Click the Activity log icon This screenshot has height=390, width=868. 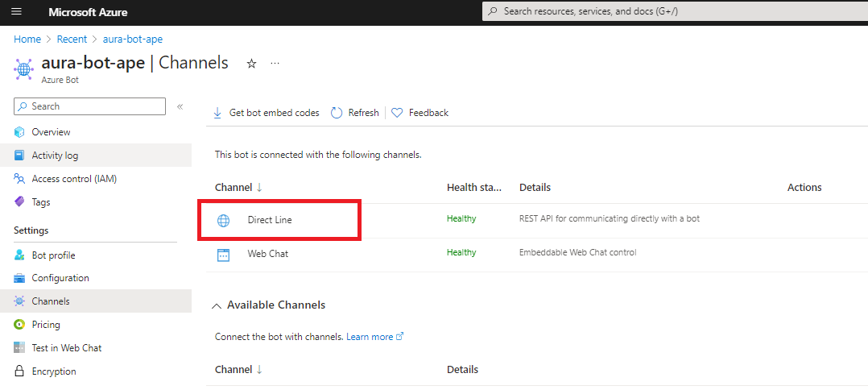(19, 155)
